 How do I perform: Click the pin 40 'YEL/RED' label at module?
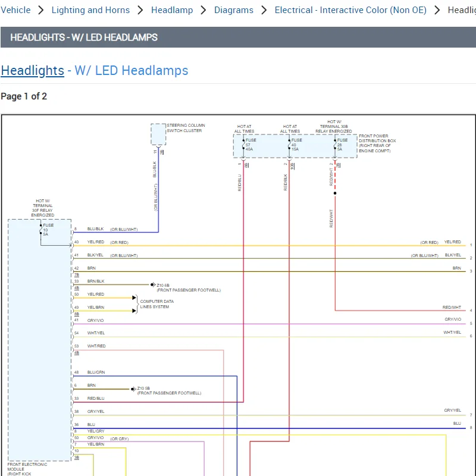pos(96,242)
